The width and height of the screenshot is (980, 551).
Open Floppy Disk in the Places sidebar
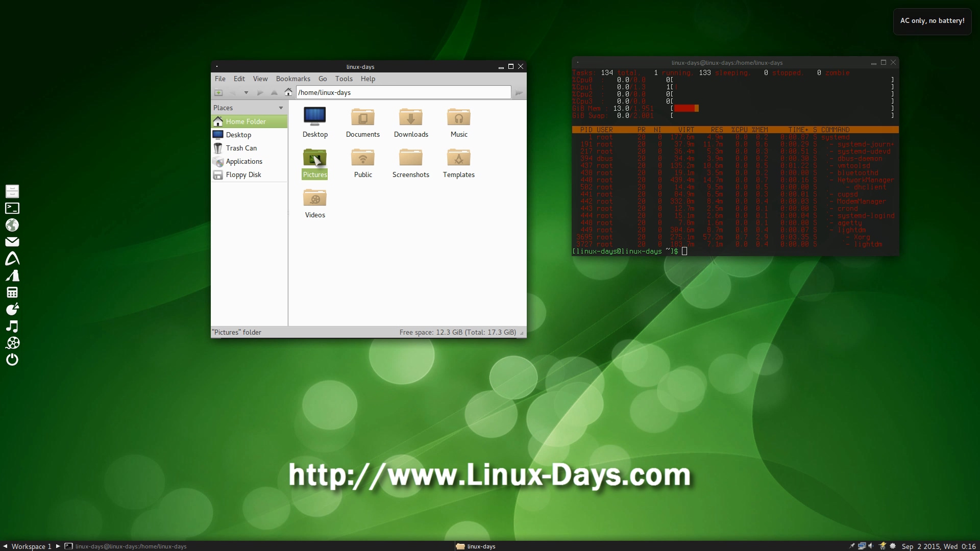[249, 174]
